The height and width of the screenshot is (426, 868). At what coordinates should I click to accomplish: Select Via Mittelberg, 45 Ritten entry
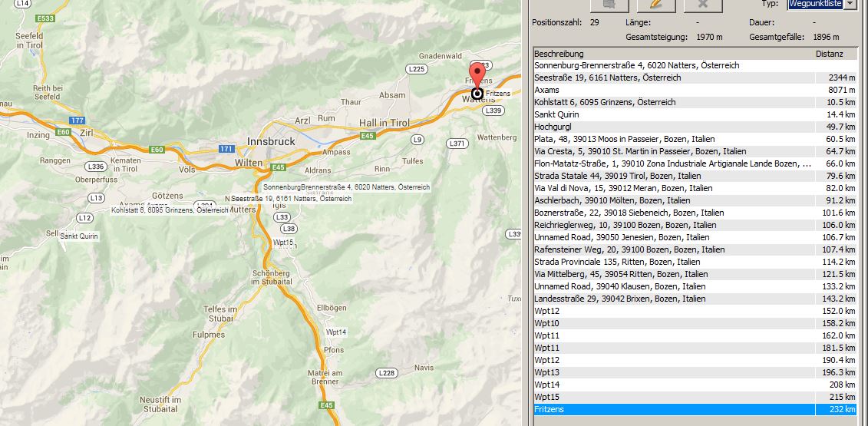(x=674, y=275)
